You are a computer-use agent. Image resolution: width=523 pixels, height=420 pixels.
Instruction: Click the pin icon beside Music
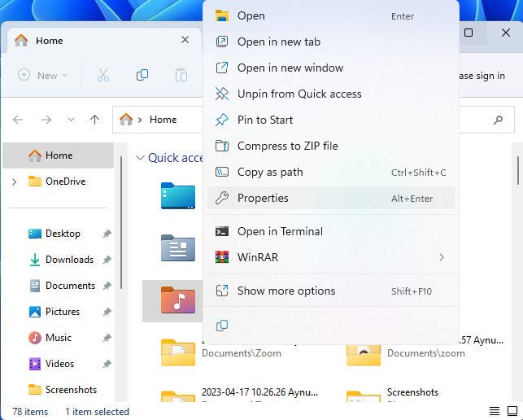coord(107,338)
